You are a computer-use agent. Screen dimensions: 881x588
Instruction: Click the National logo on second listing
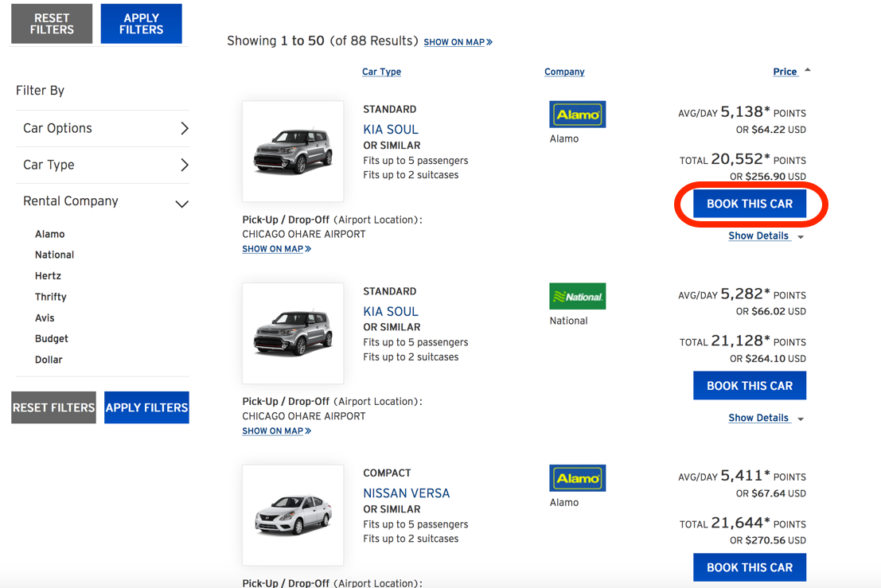click(577, 297)
